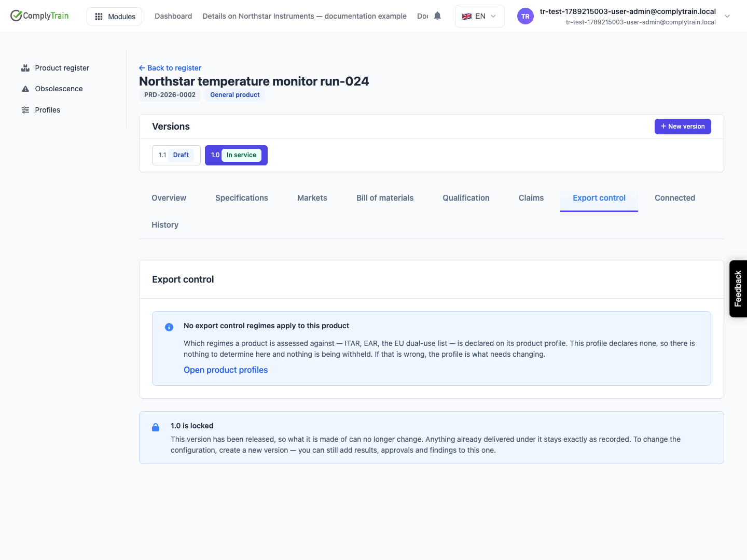Switch to the History tab
This screenshot has width=747, height=560.
[165, 225]
